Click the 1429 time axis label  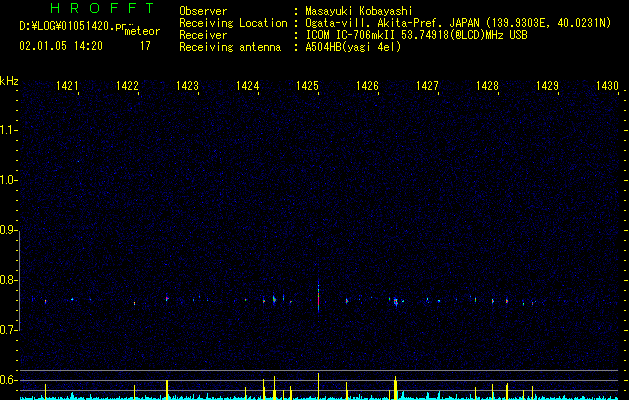click(x=548, y=85)
